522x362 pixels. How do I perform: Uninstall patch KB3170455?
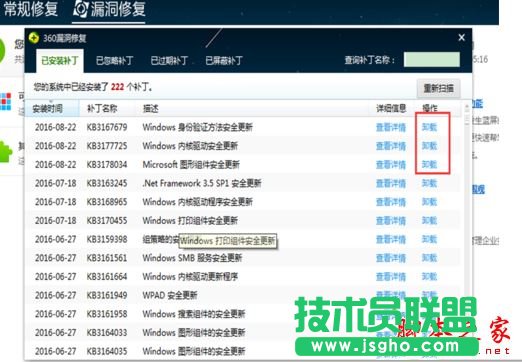click(x=429, y=221)
